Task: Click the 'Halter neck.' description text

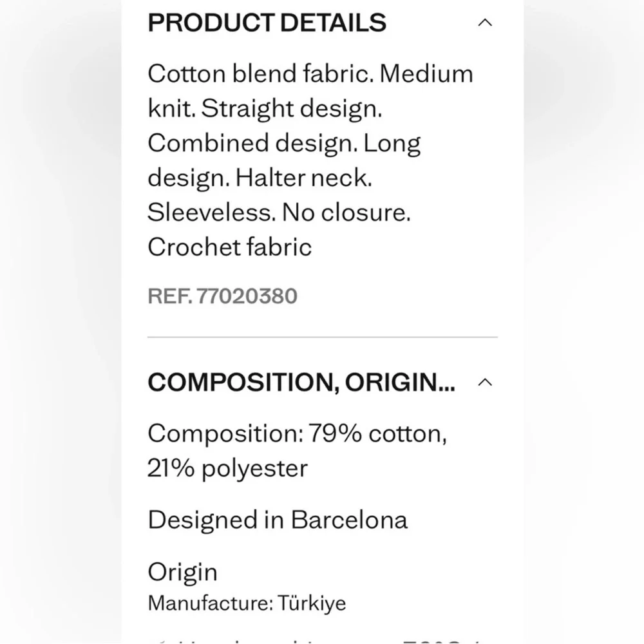Action: (x=304, y=178)
